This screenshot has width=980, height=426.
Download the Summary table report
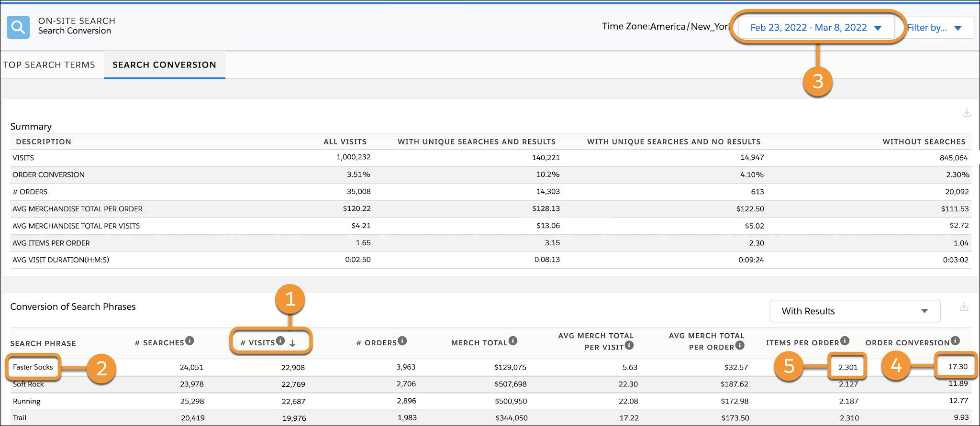click(967, 113)
